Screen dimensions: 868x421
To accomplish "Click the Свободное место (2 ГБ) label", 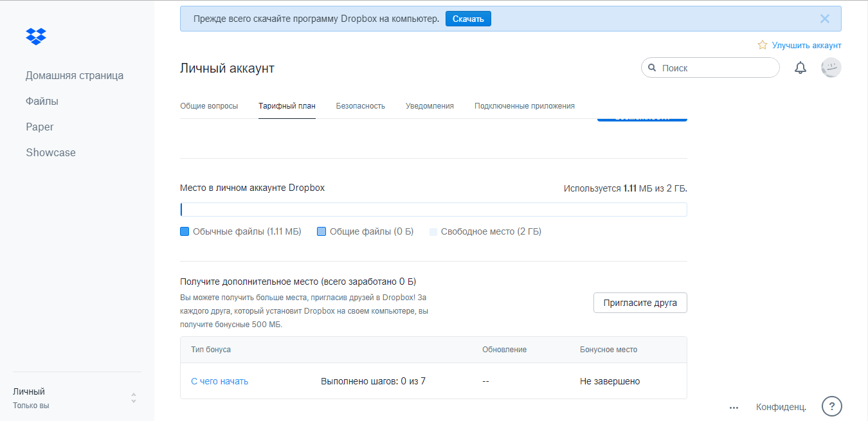I will (491, 231).
